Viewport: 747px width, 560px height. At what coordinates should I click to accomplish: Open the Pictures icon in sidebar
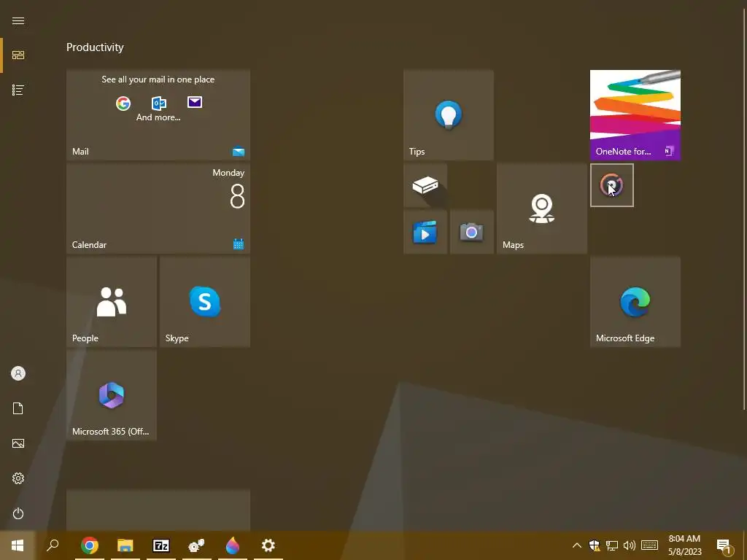[x=18, y=443]
